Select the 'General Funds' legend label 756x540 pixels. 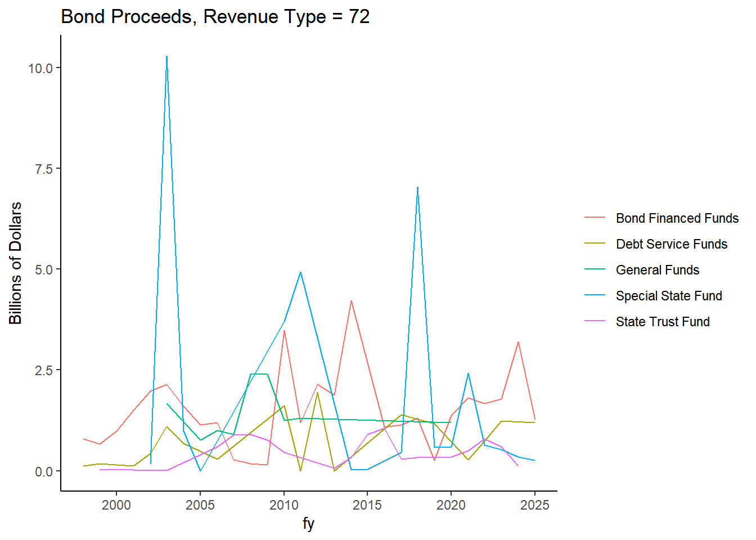pyautogui.click(x=658, y=270)
